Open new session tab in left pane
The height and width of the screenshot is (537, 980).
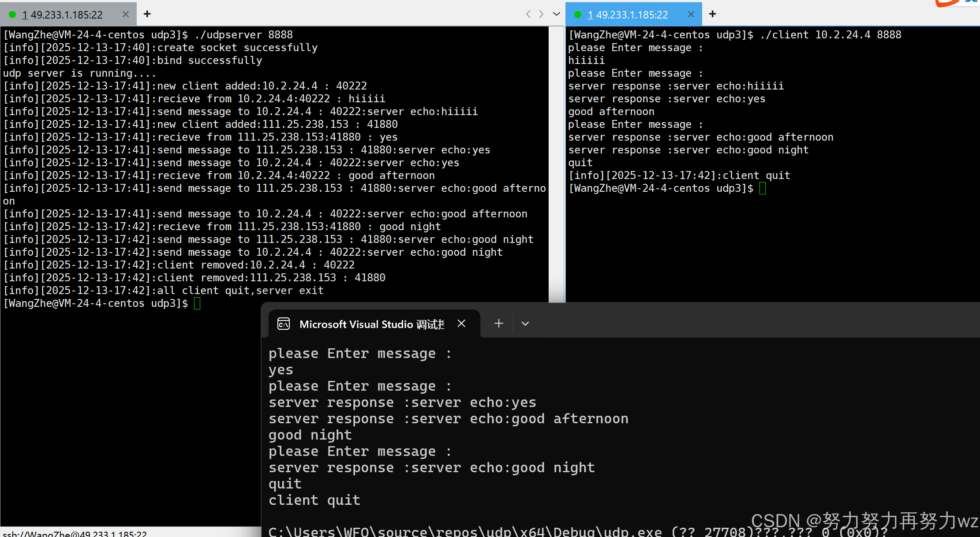tap(147, 14)
